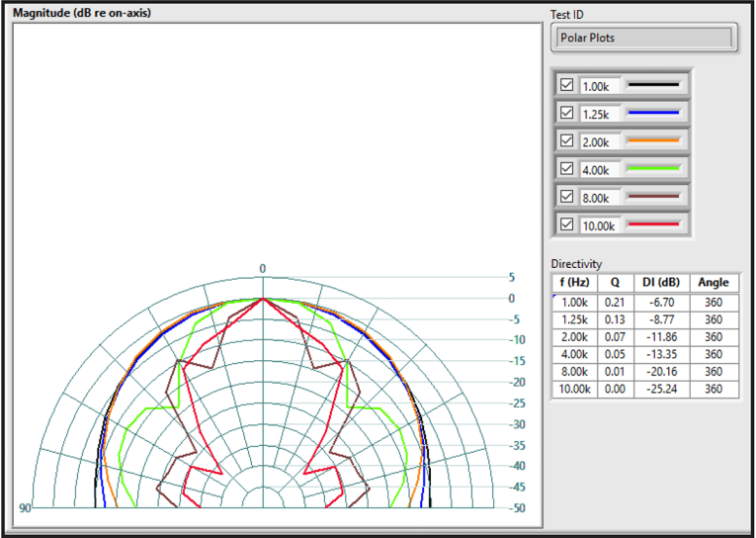Uncheck the 10.00k trace checkbox

click(567, 224)
